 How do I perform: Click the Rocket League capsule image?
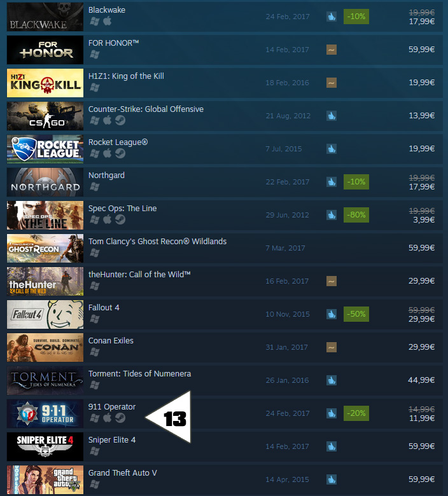click(45, 149)
